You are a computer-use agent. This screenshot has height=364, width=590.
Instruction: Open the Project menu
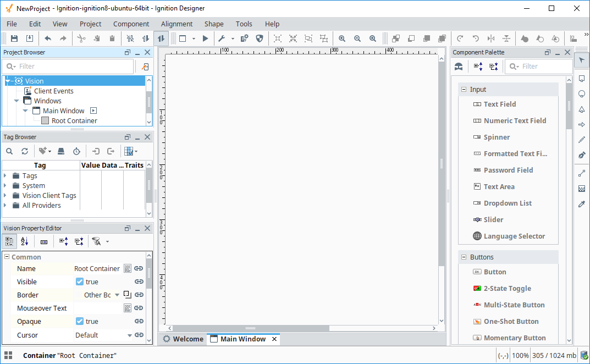point(90,24)
